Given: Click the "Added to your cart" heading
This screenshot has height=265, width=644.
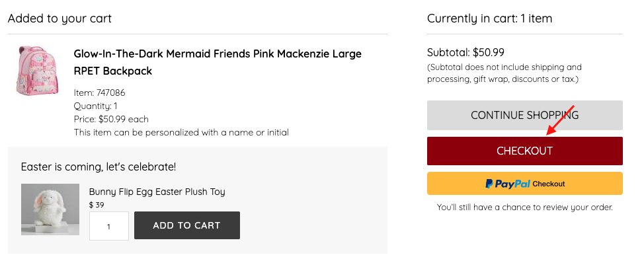Looking at the screenshot, I should point(60,19).
